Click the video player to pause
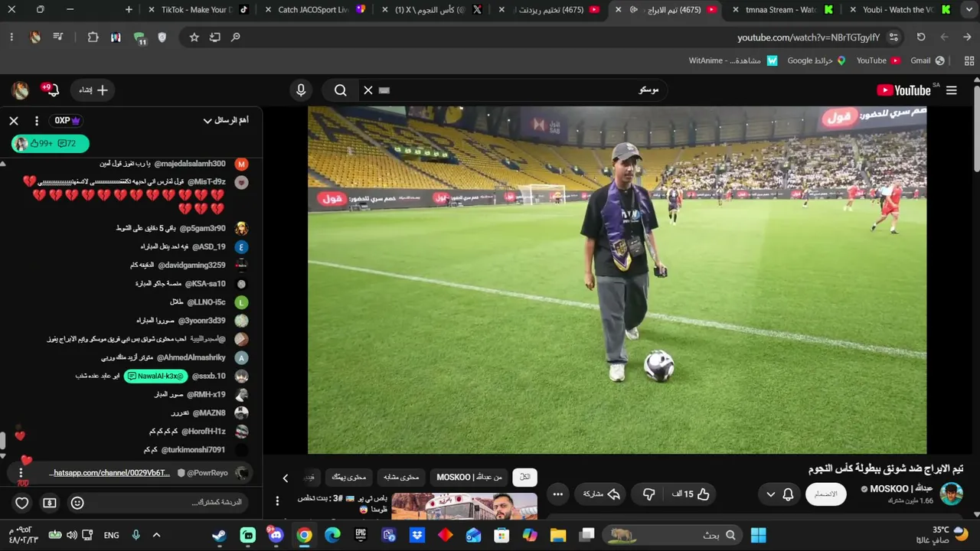 [x=617, y=280]
